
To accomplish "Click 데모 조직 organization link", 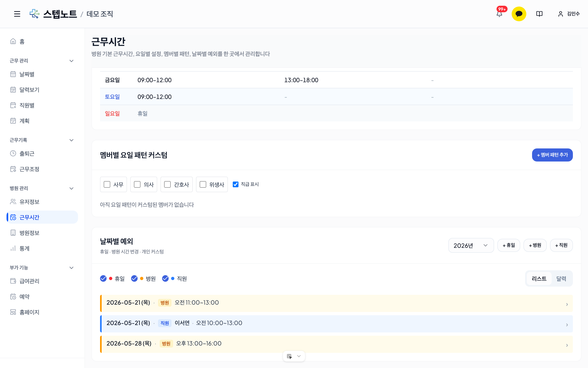I will [x=100, y=14].
